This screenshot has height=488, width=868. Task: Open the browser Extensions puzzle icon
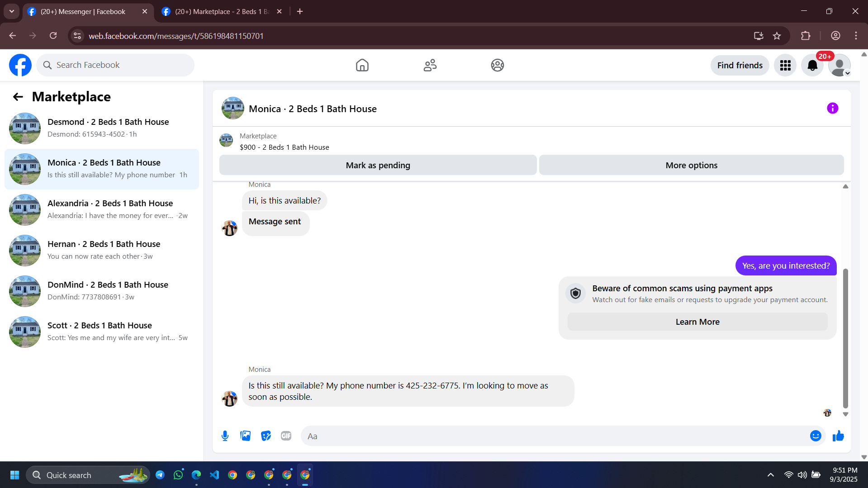pos(806,36)
